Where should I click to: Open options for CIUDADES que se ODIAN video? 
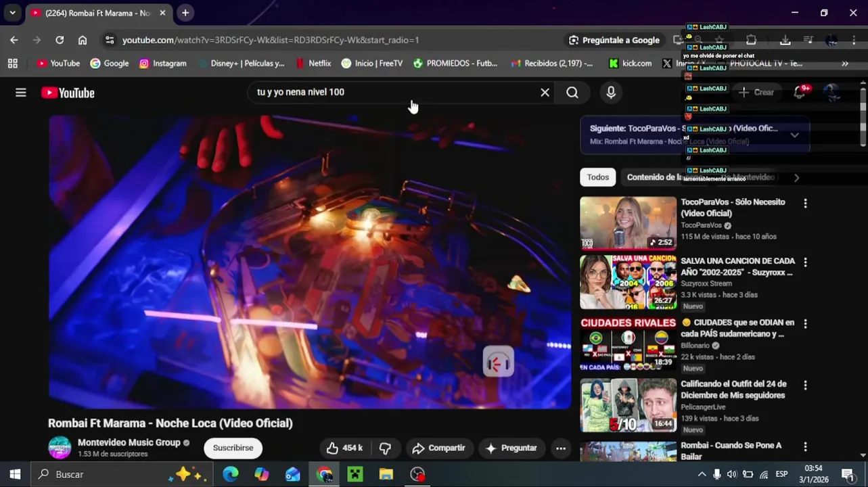coord(805,324)
